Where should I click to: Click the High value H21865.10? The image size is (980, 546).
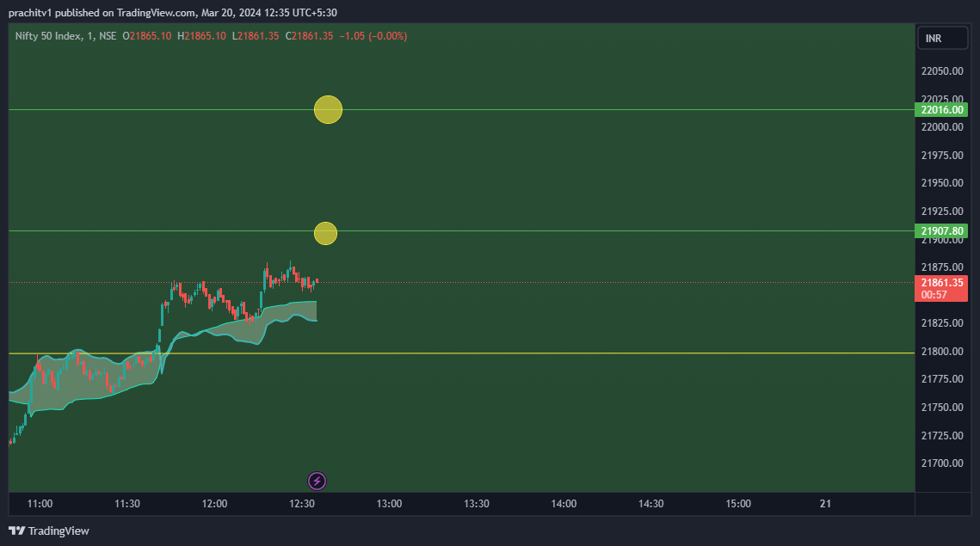pyautogui.click(x=201, y=36)
